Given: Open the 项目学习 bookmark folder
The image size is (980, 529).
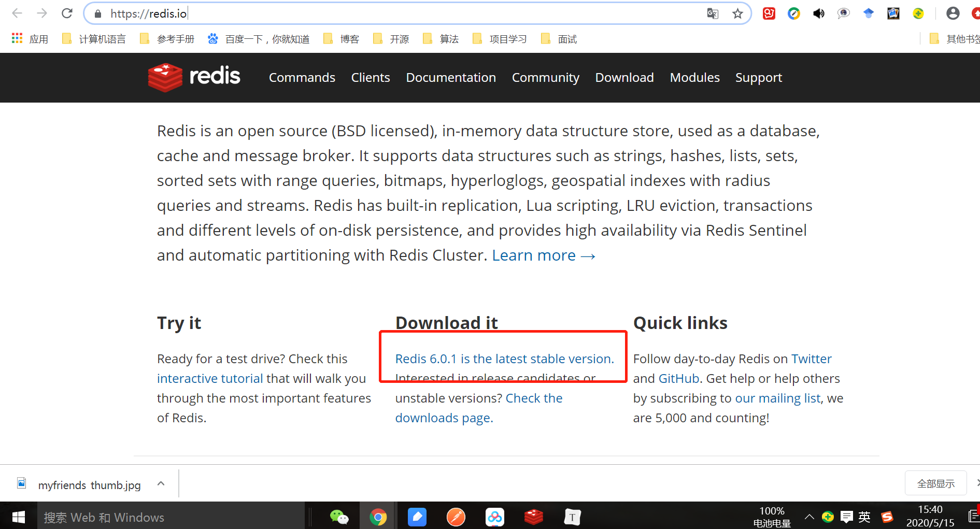Looking at the screenshot, I should (500, 39).
